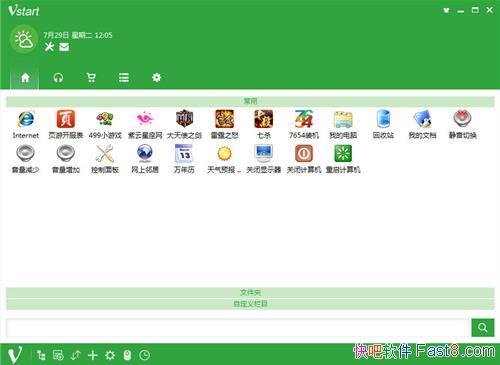Open the 499小游戏 shortcut
The height and width of the screenshot is (365, 500).
(x=105, y=119)
